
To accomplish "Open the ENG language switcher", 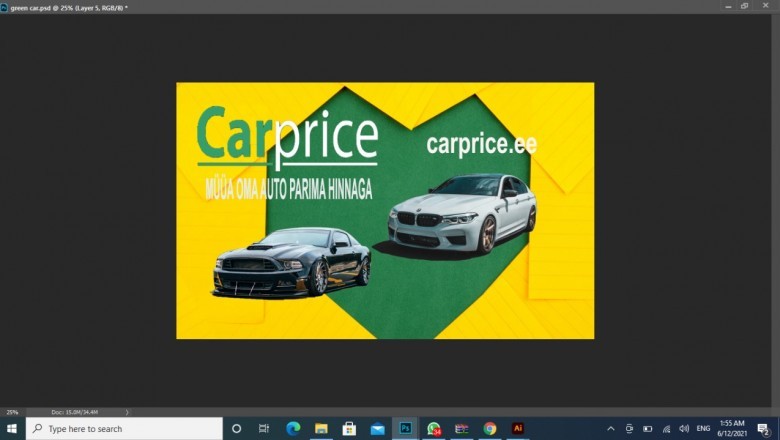I will pos(703,428).
